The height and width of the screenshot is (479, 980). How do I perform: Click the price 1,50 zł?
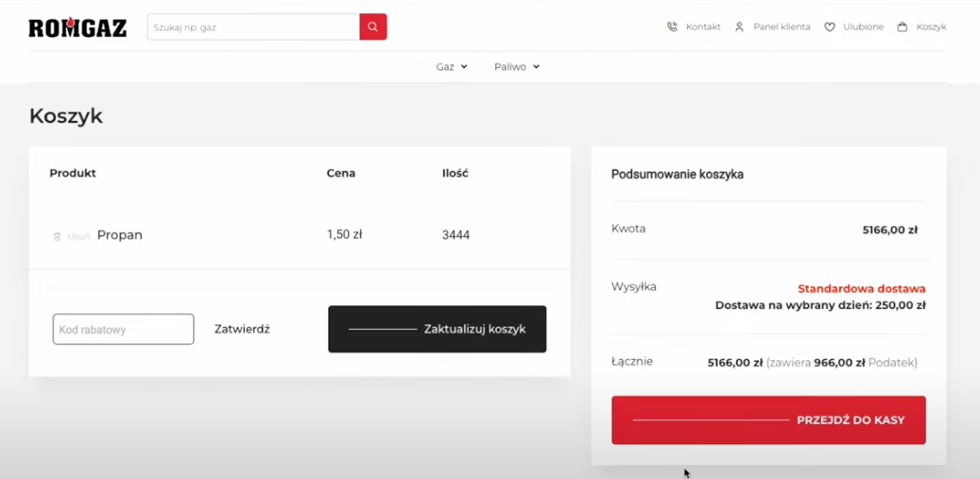tap(344, 235)
